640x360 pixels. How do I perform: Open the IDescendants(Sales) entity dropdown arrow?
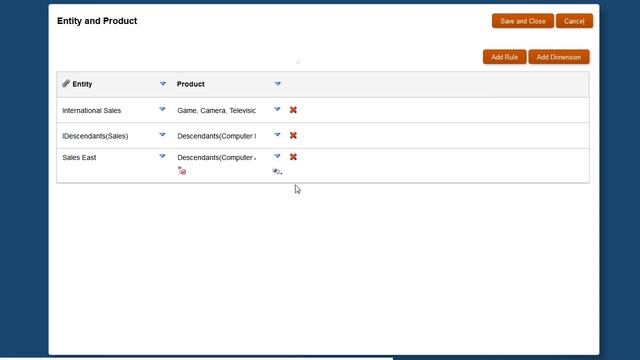click(162, 135)
